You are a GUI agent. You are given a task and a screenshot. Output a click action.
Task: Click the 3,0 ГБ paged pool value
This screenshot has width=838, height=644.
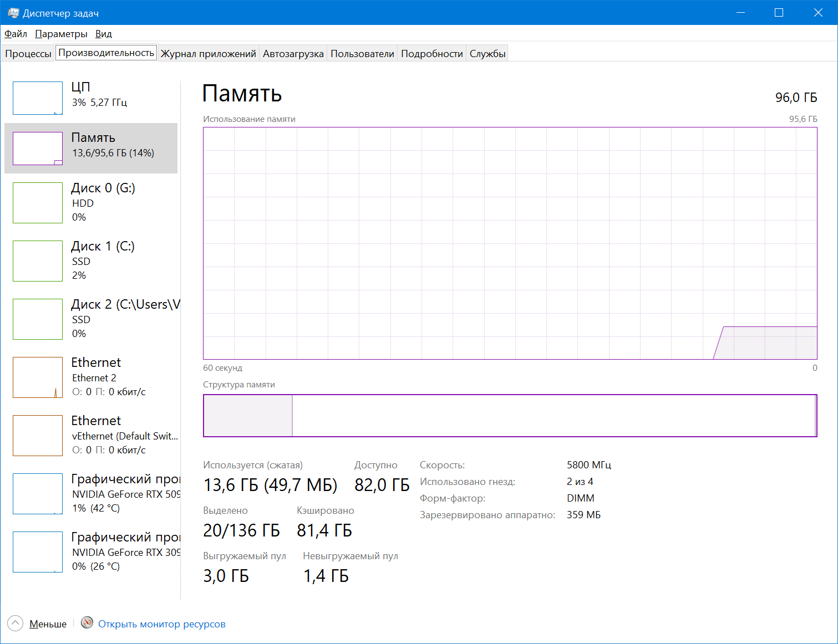[226, 576]
